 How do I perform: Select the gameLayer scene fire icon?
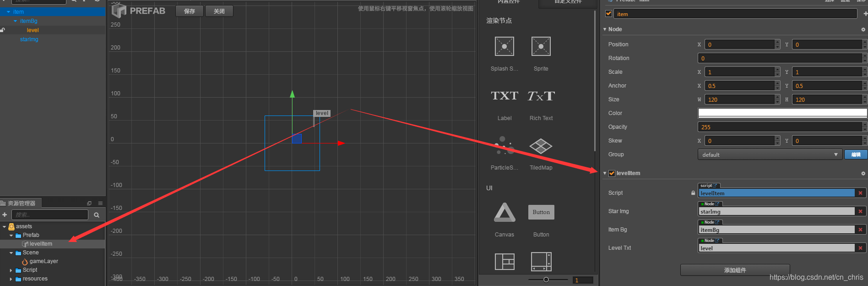pos(25,261)
